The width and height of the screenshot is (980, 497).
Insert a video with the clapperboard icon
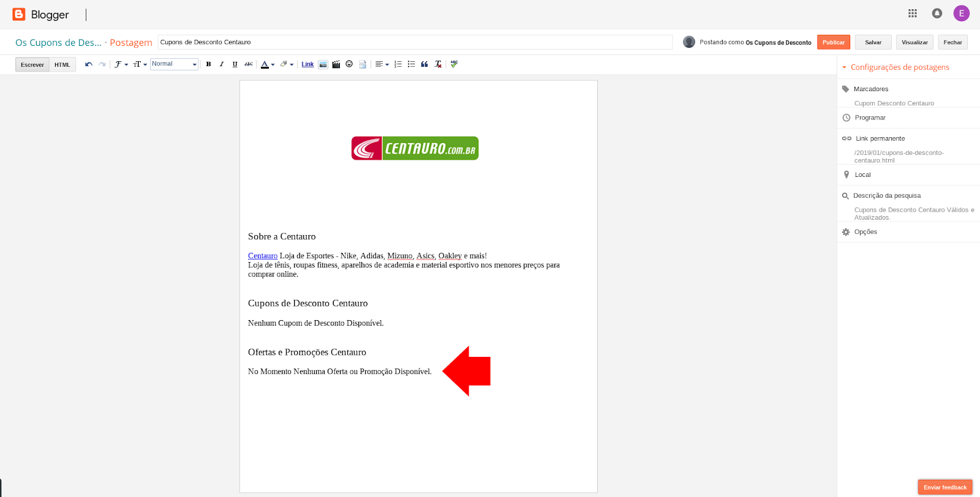(336, 64)
